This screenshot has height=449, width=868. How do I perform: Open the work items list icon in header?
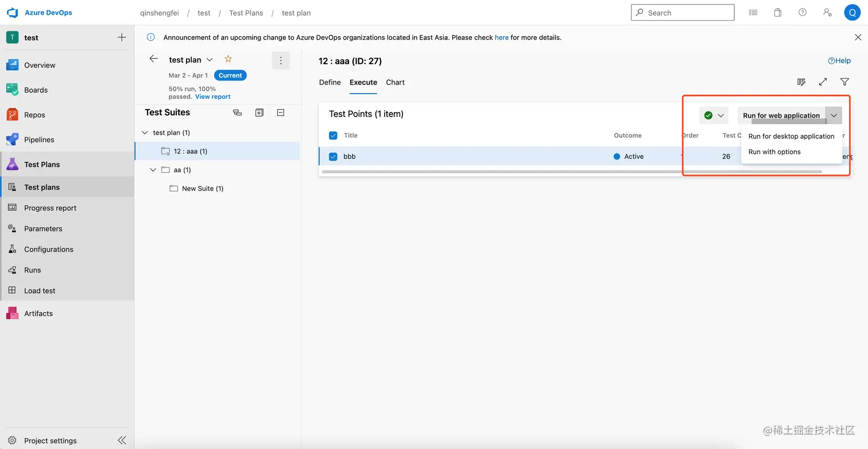pos(753,13)
